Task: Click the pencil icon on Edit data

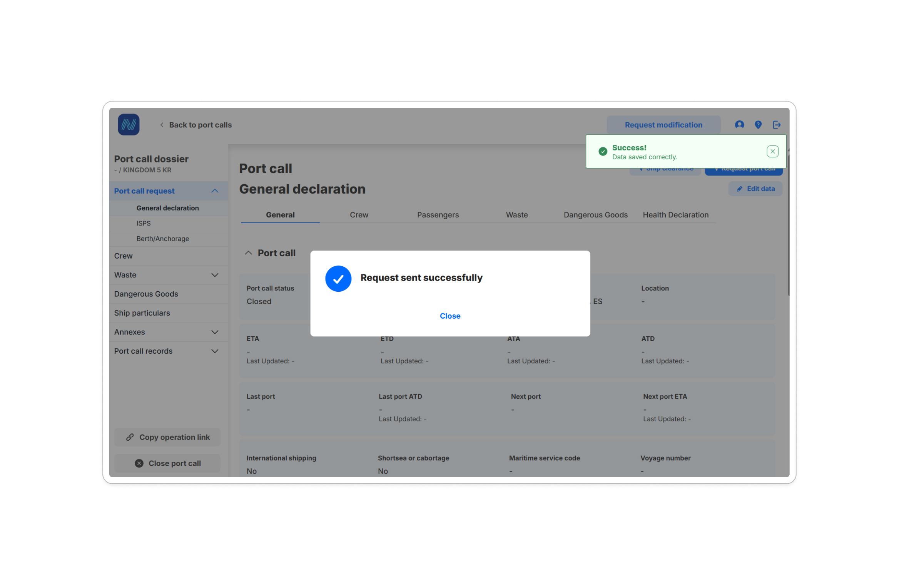Action: point(739,189)
